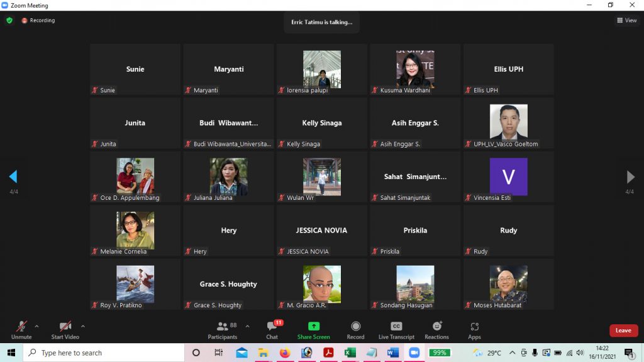
Task: Click the green Share Screen icon
Action: pyautogui.click(x=313, y=327)
